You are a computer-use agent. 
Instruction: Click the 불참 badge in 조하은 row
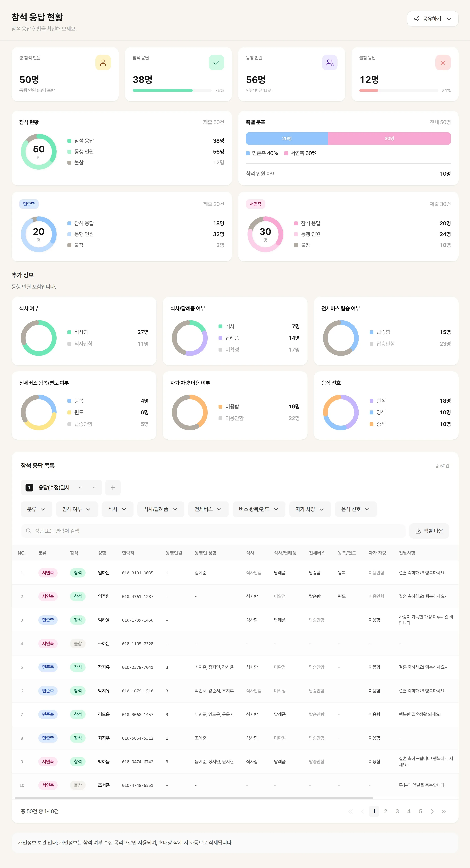coord(78,644)
